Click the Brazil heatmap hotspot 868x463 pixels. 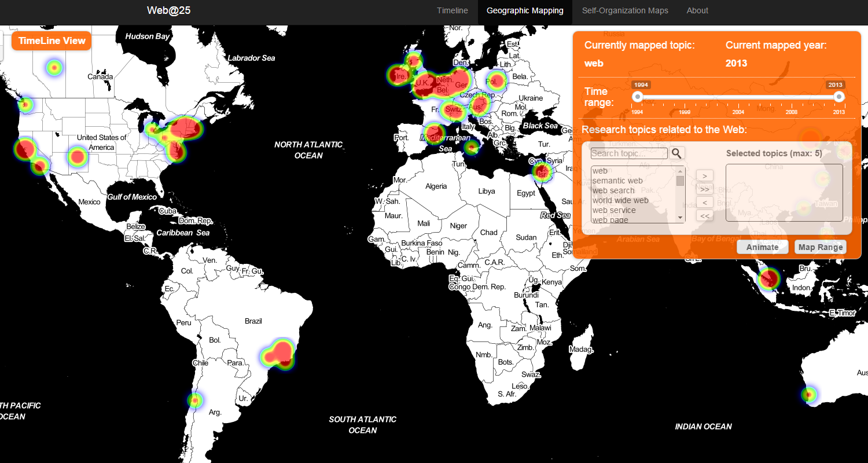point(280,353)
